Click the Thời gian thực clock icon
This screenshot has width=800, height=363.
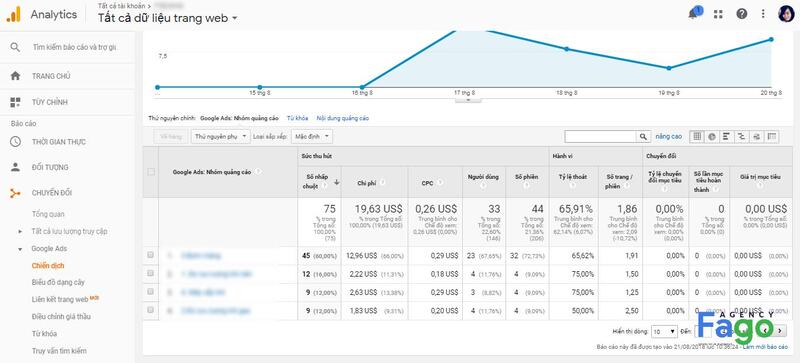pyautogui.click(x=15, y=141)
